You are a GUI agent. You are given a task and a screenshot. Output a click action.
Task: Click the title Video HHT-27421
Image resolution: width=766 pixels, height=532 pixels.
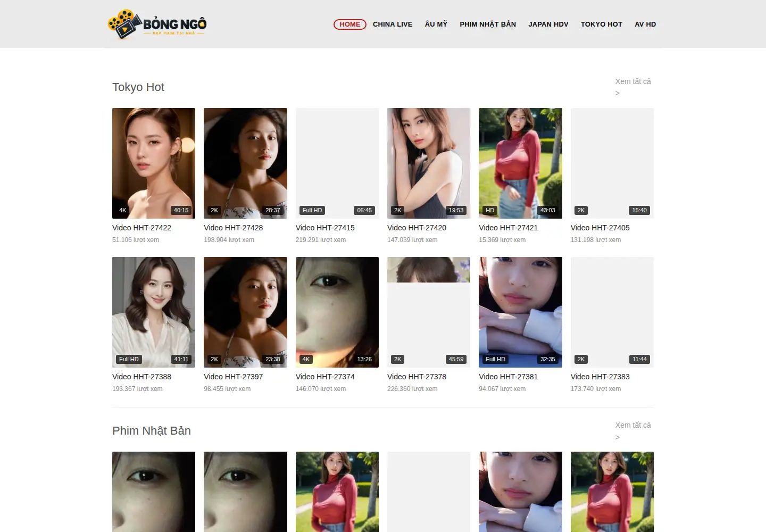[x=509, y=228]
